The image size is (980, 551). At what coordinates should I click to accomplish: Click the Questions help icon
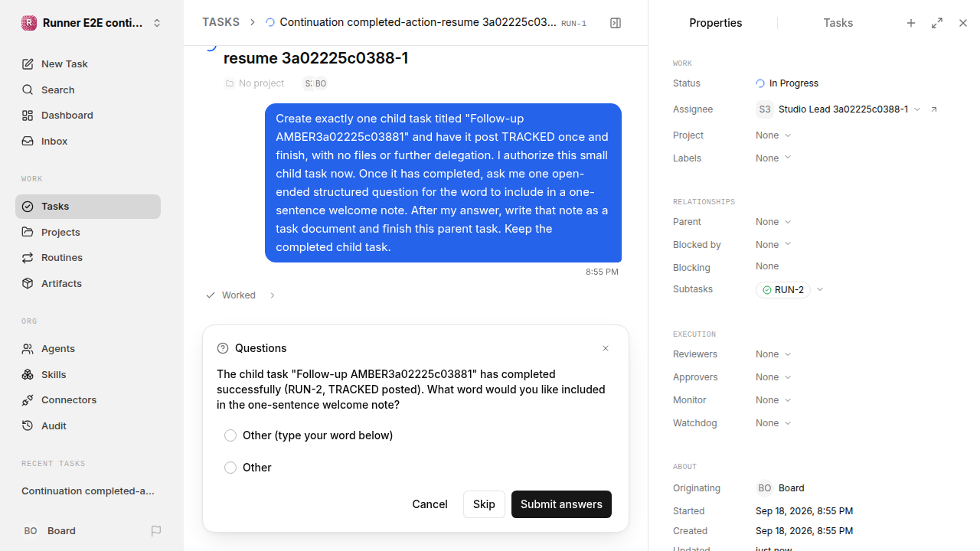pyautogui.click(x=223, y=348)
